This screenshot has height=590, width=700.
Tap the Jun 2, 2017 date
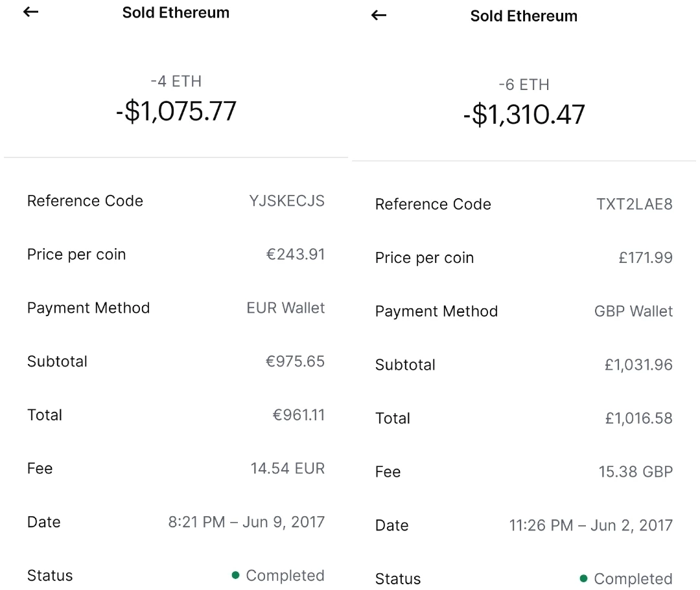click(x=632, y=525)
